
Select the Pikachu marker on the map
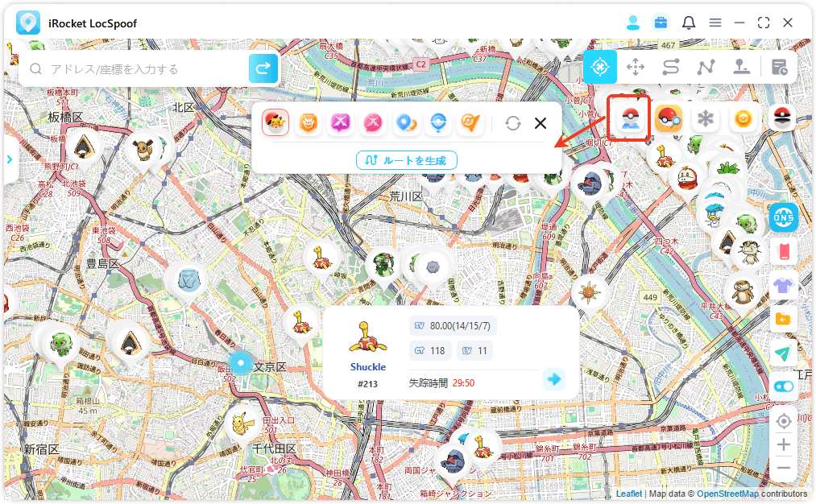[242, 424]
